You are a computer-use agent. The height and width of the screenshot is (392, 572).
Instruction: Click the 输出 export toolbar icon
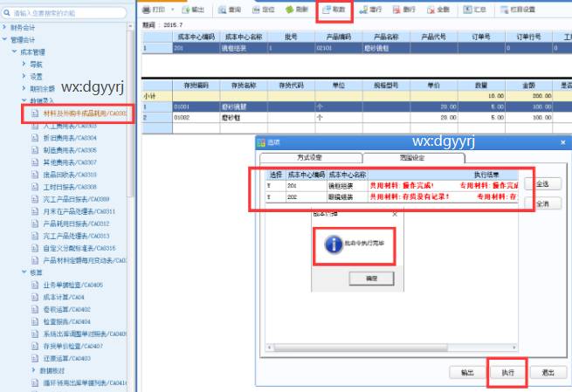186,10
